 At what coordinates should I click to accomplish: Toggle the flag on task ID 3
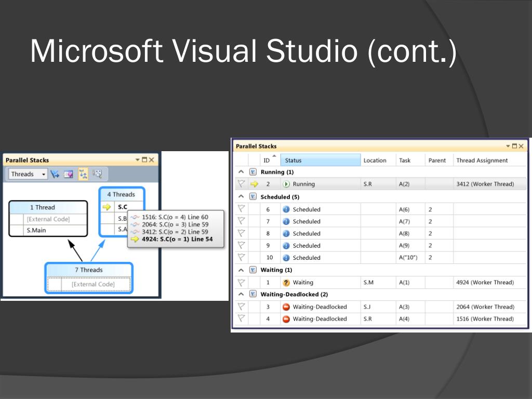(x=241, y=307)
